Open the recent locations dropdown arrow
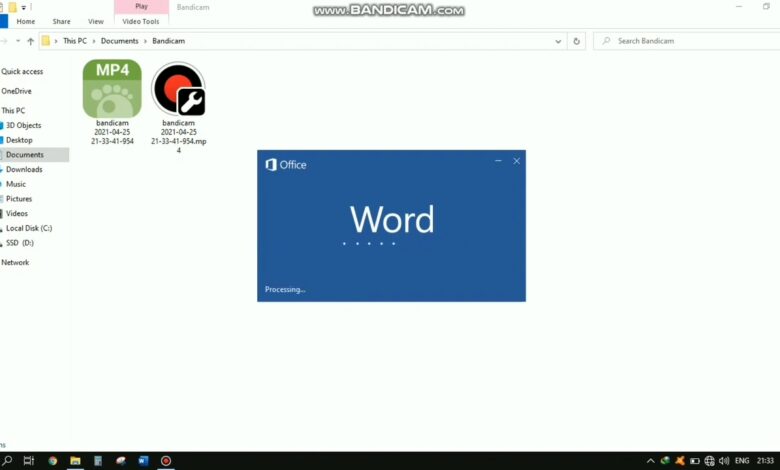This screenshot has width=780, height=470. (18, 41)
